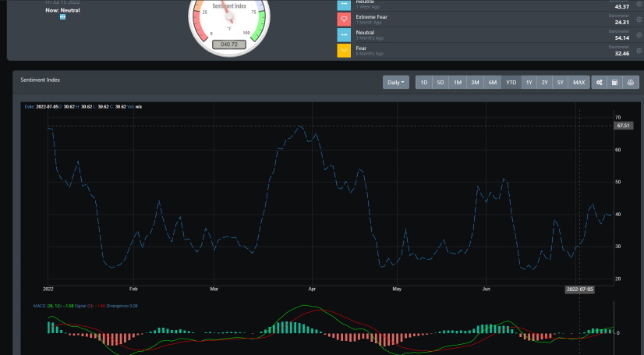Click the Feb label on the time axis

tap(133, 289)
